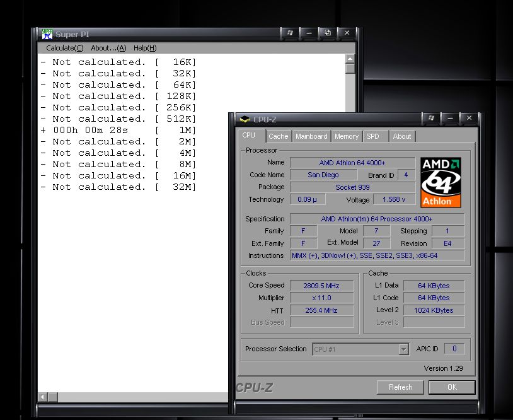Click the Name field 'AMD Athlon 64 4000+'

(352, 163)
